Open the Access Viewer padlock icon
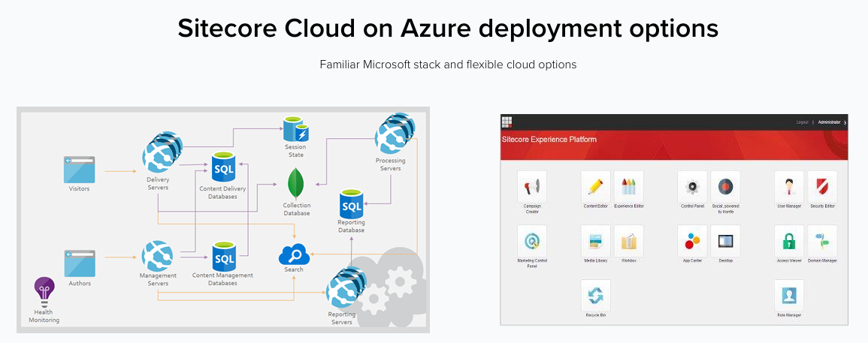 tap(789, 240)
